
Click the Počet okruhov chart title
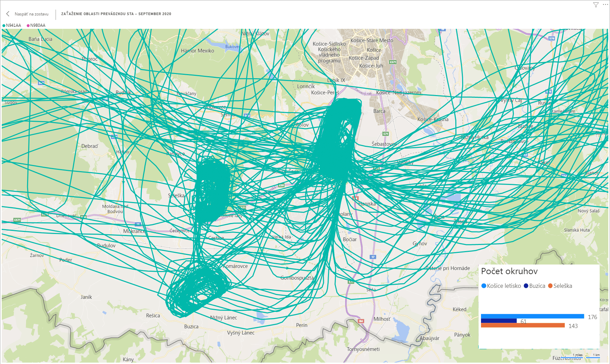point(509,271)
